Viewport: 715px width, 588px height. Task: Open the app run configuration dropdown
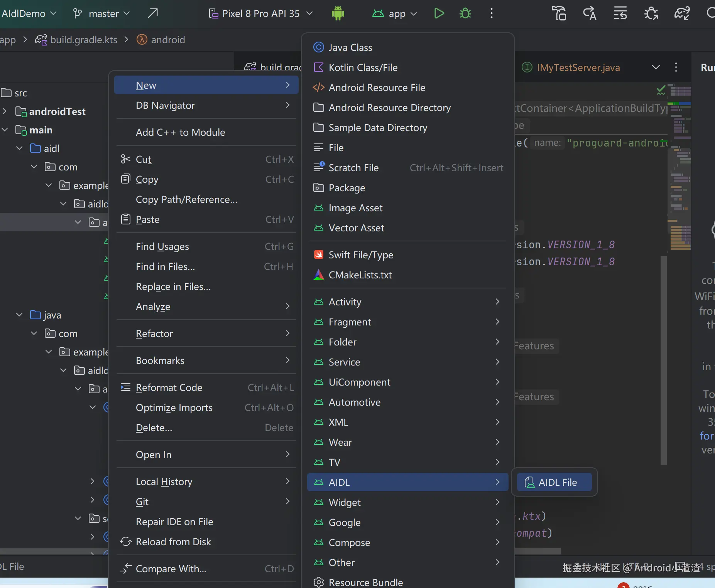395,13
